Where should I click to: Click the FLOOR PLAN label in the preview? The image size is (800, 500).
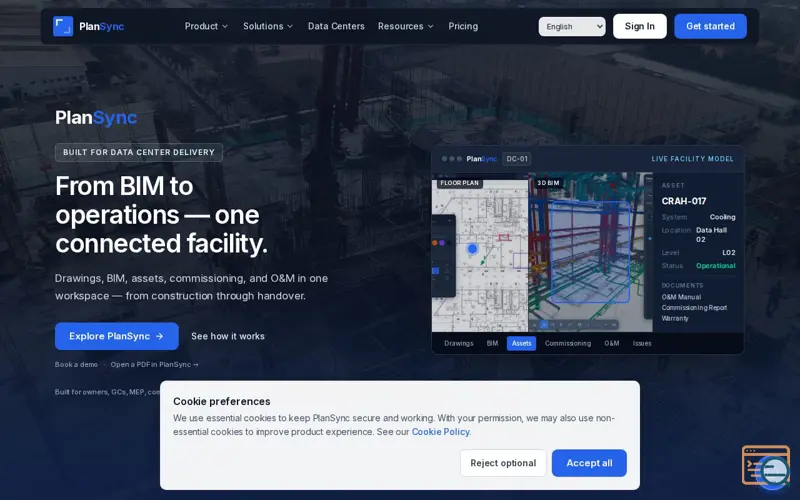(459, 183)
